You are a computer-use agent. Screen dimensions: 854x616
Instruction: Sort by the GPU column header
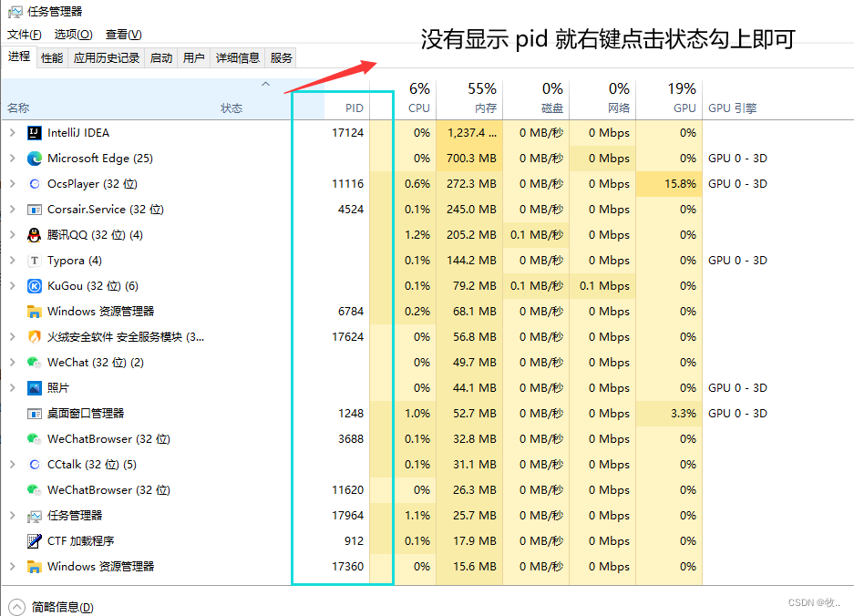pos(684,108)
